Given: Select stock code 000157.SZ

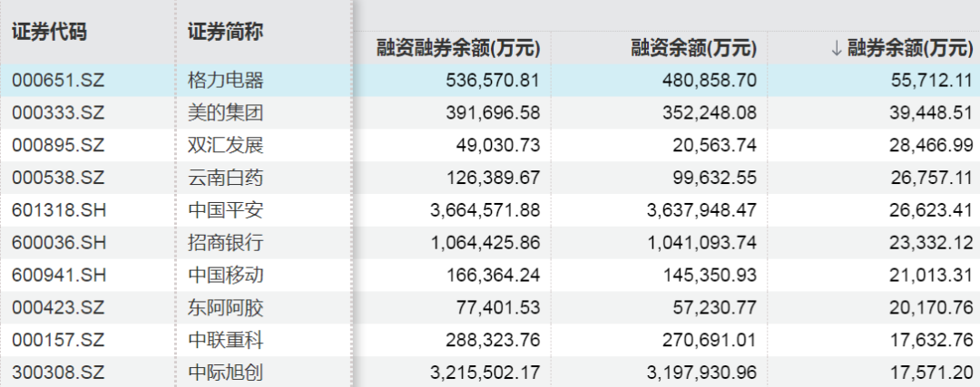Looking at the screenshot, I should pos(58,340).
